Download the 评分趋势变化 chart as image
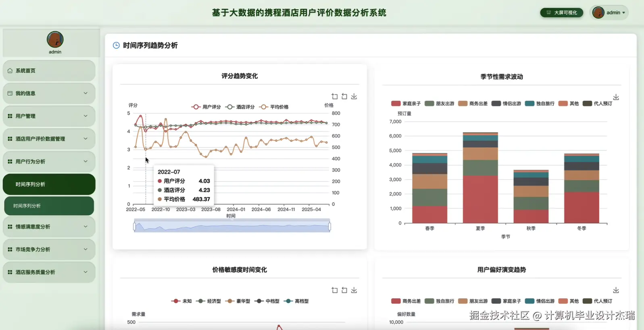This screenshot has height=330, width=644. [x=354, y=96]
